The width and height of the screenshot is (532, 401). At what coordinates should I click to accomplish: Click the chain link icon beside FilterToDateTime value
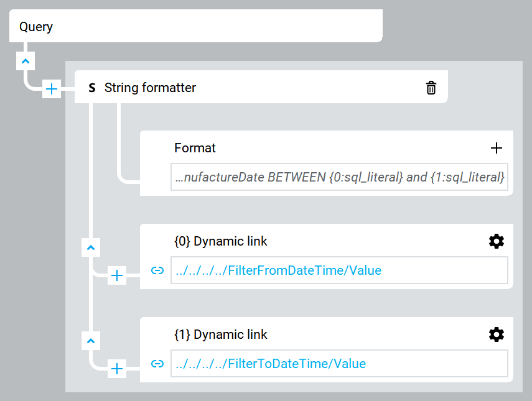pos(157,364)
